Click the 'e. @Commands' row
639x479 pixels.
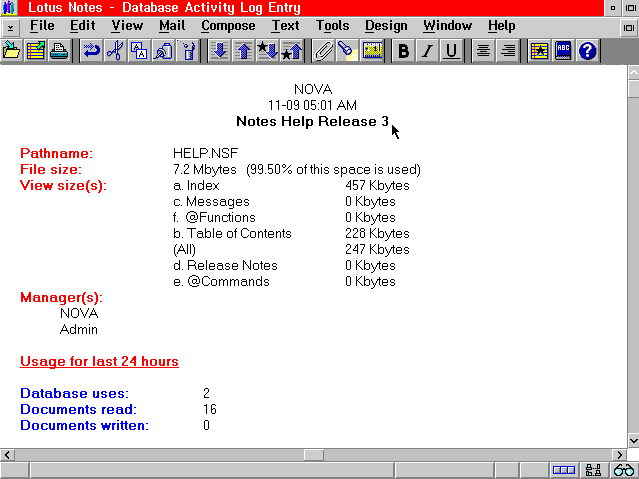[221, 282]
